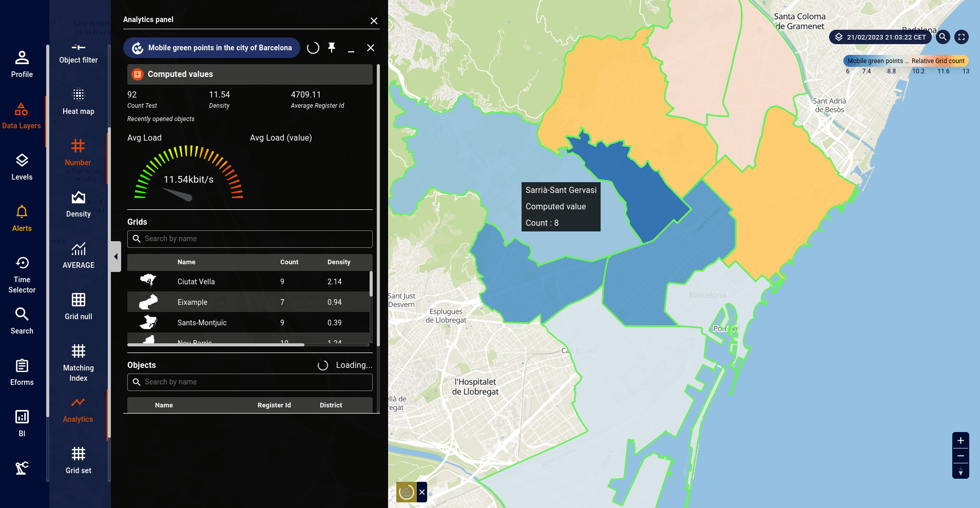This screenshot has width=980, height=508.
Task: Select the AVERAGE tool
Action: tap(79, 256)
